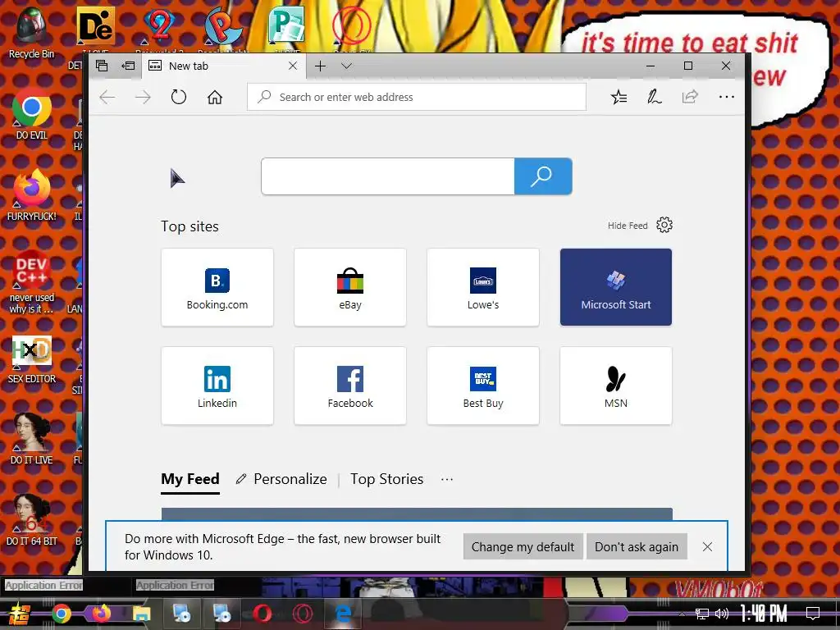Click the Back navigation arrow in Edge

point(107,97)
